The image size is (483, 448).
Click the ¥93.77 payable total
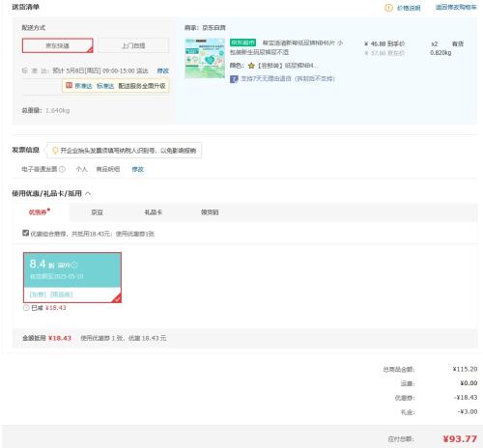460,438
